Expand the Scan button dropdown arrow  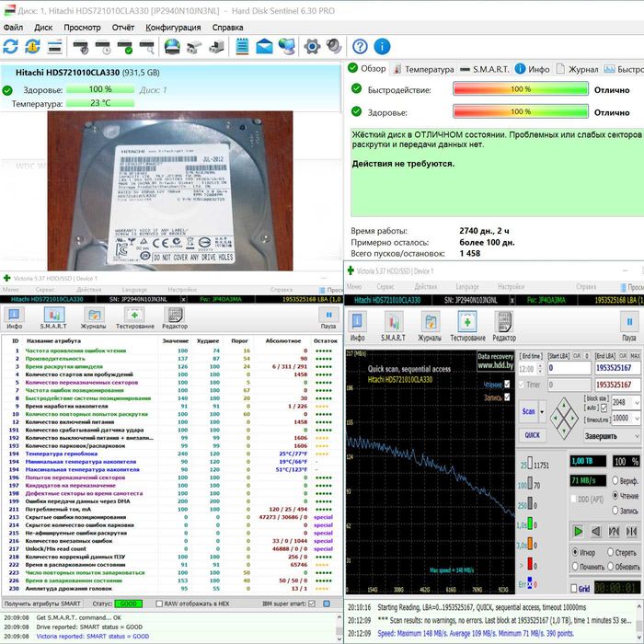tap(542, 411)
